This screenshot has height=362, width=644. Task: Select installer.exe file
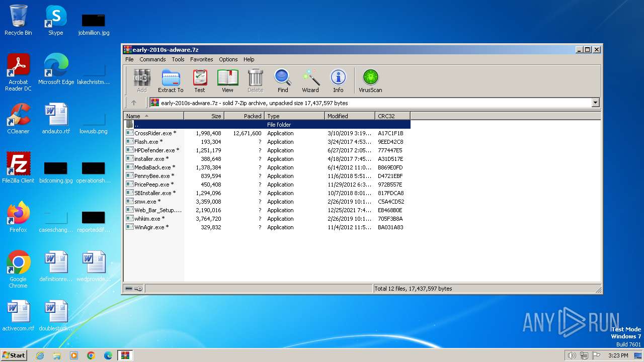(x=267, y=159)
